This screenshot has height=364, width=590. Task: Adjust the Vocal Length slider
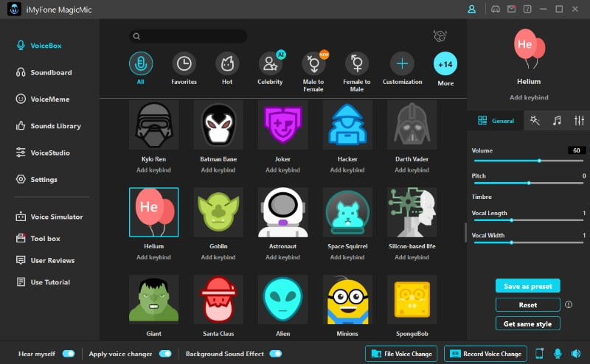pyautogui.click(x=529, y=220)
